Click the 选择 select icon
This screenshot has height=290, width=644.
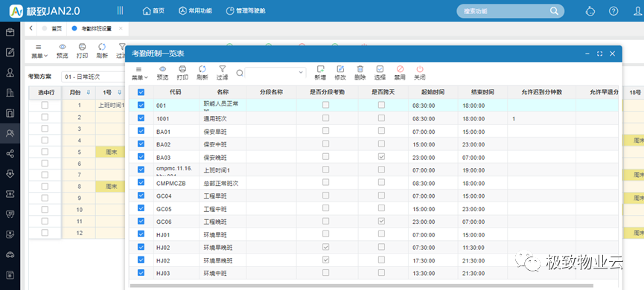coord(380,69)
